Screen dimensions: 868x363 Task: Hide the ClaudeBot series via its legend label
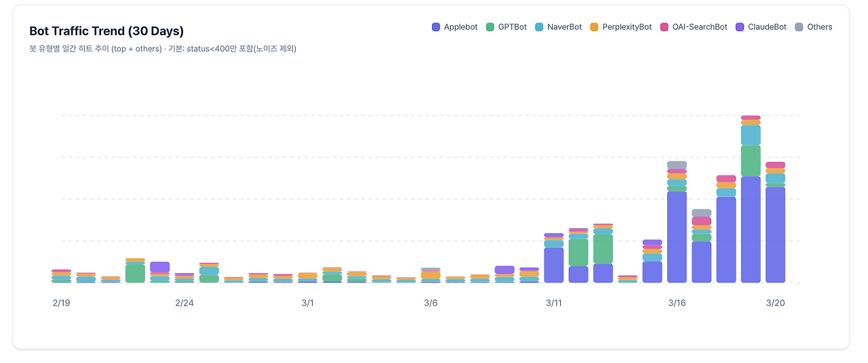point(767,27)
